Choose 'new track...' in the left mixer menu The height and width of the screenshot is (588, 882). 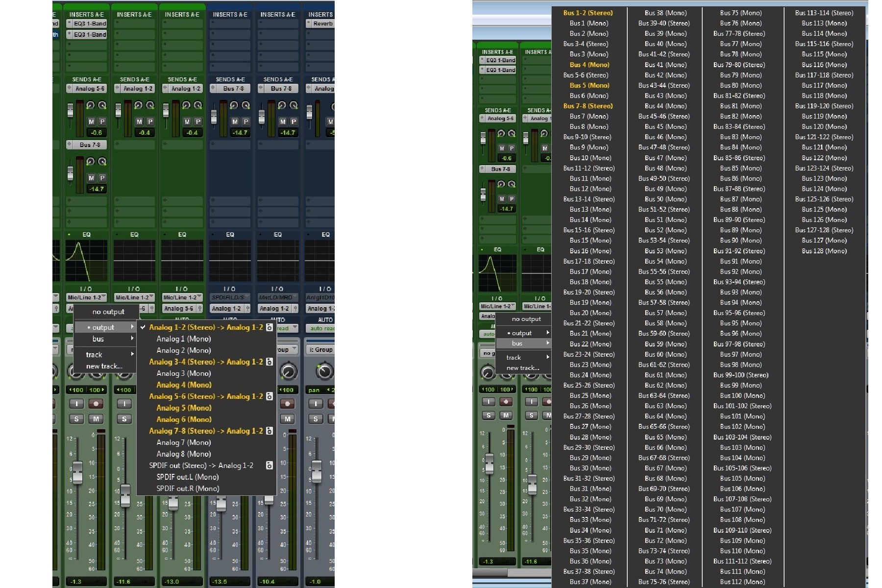click(104, 366)
